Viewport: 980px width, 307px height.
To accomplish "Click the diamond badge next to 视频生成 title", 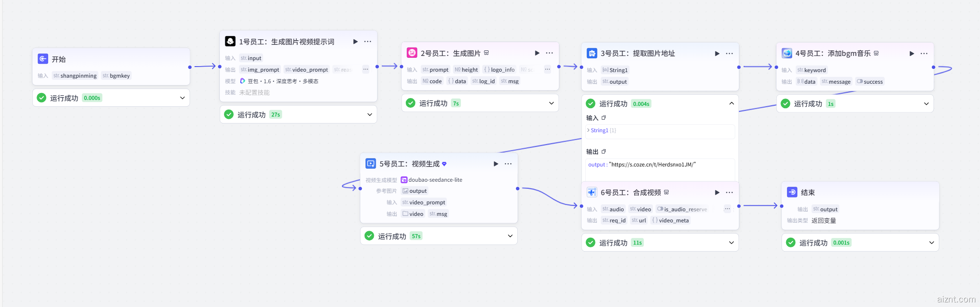I will click(444, 164).
